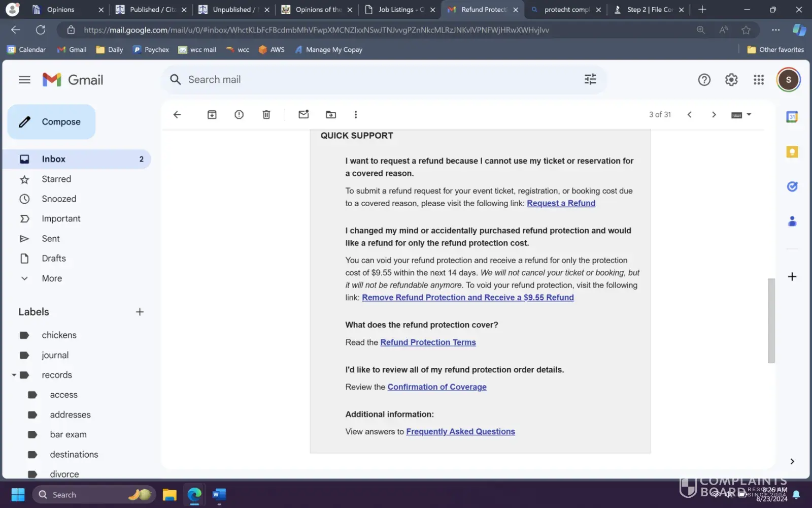Screen dimensions: 812x508
Task: Archive the open email
Action: tap(212, 115)
